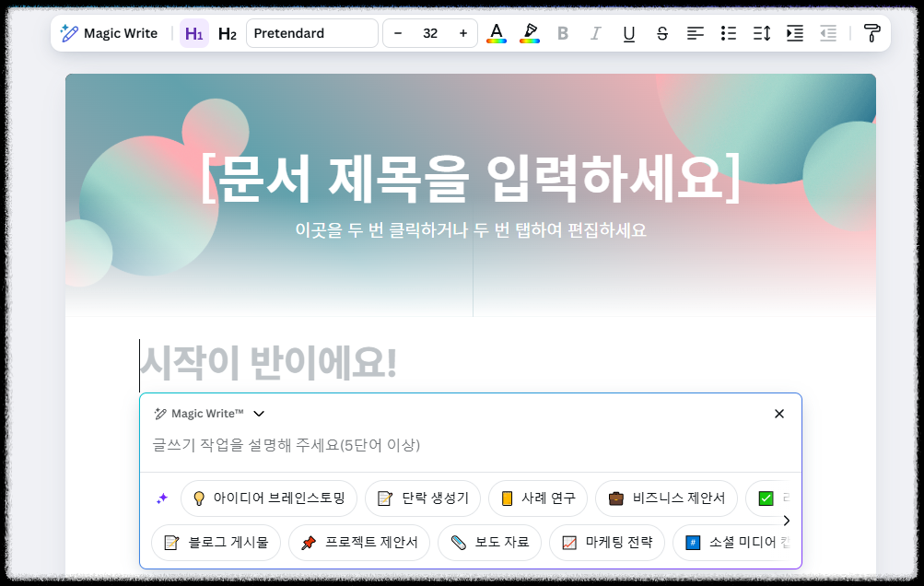Apply Heading 1 style

pos(193,33)
